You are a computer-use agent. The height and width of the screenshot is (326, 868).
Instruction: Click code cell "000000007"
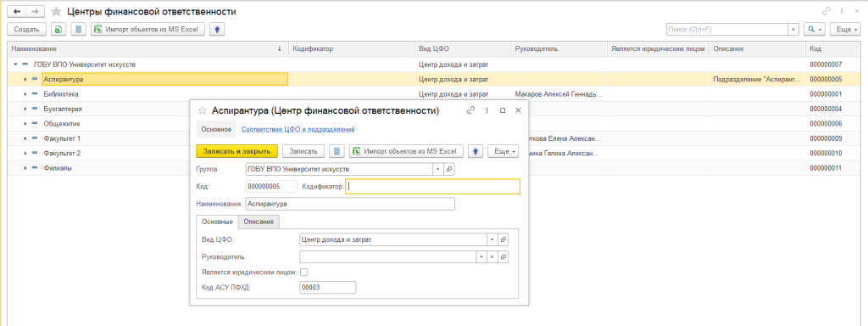pos(826,65)
